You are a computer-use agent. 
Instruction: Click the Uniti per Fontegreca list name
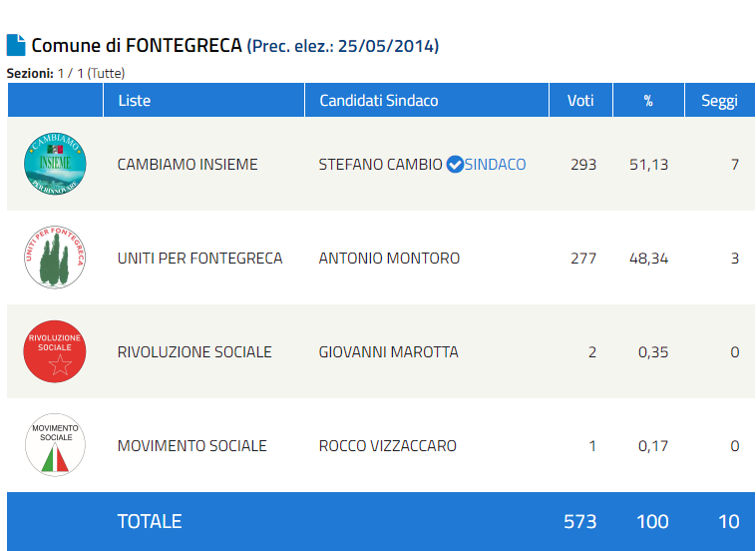tap(199, 258)
